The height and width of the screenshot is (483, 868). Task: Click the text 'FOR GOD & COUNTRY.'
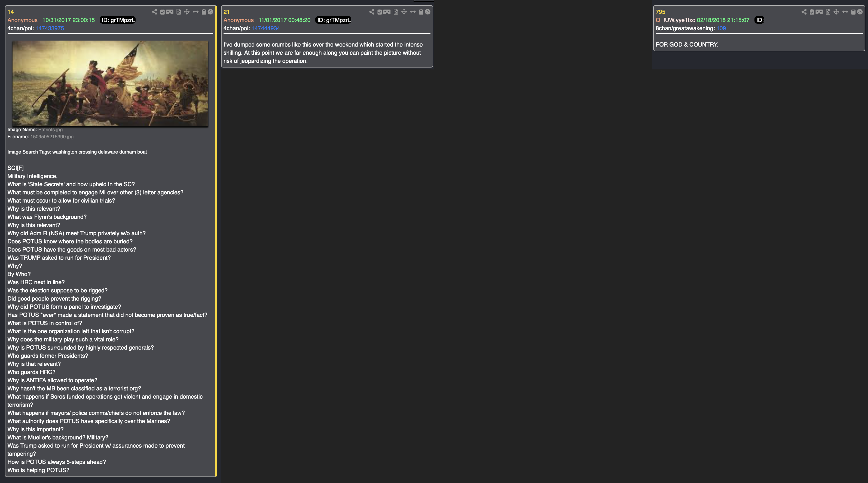(687, 44)
